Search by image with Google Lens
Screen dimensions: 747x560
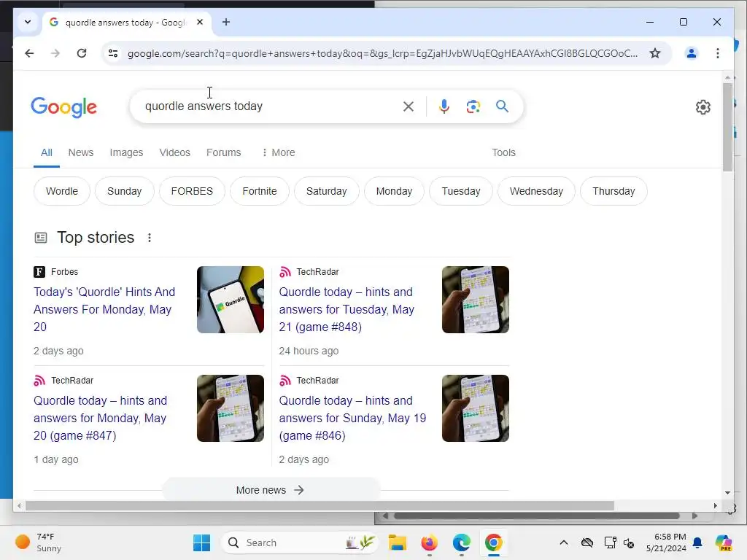(x=473, y=106)
